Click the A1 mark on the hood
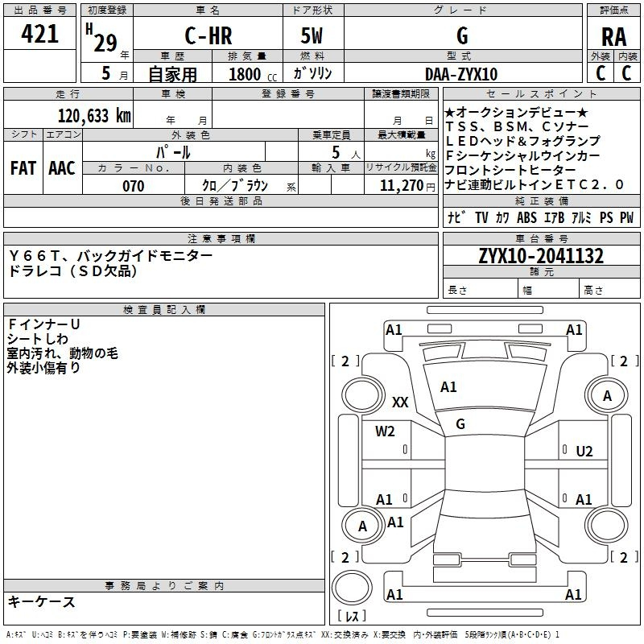 [448, 387]
